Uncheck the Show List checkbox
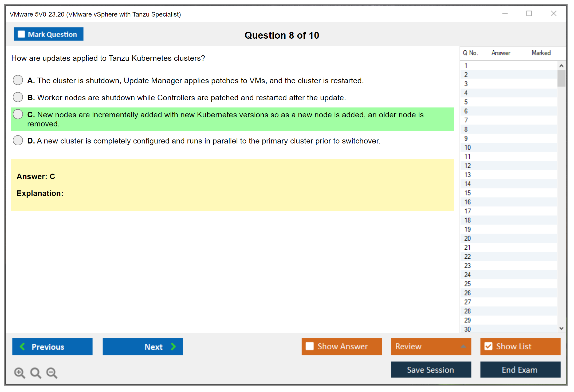Image resolution: width=574 pixels, height=392 pixels. click(x=488, y=346)
